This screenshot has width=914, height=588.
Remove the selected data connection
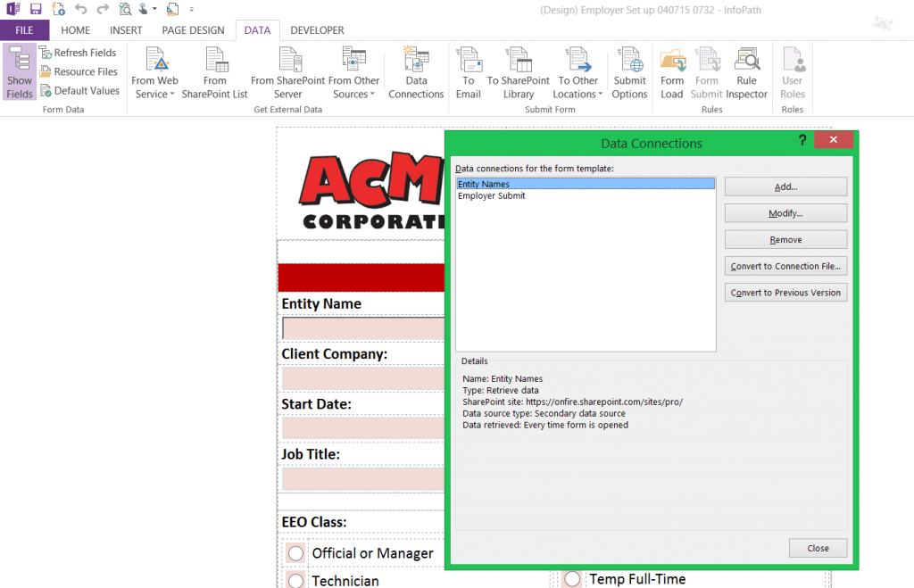(x=785, y=239)
